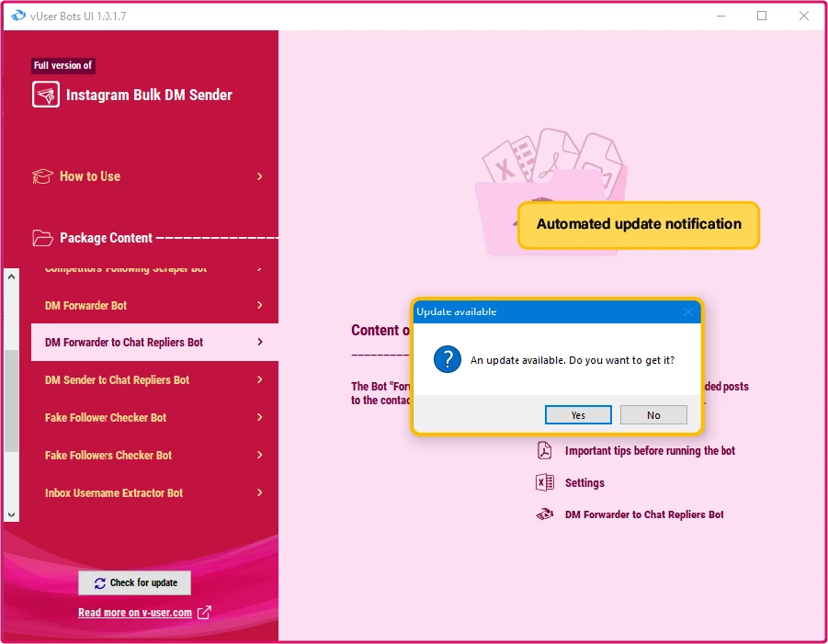The height and width of the screenshot is (644, 828).
Task: Open DM Sender to Chat Repliers Bot
Action: click(x=154, y=379)
